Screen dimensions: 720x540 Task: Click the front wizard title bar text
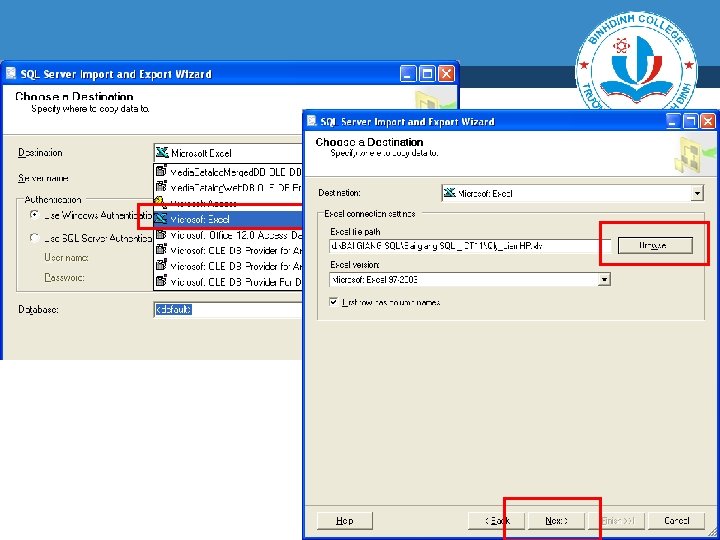click(407, 122)
